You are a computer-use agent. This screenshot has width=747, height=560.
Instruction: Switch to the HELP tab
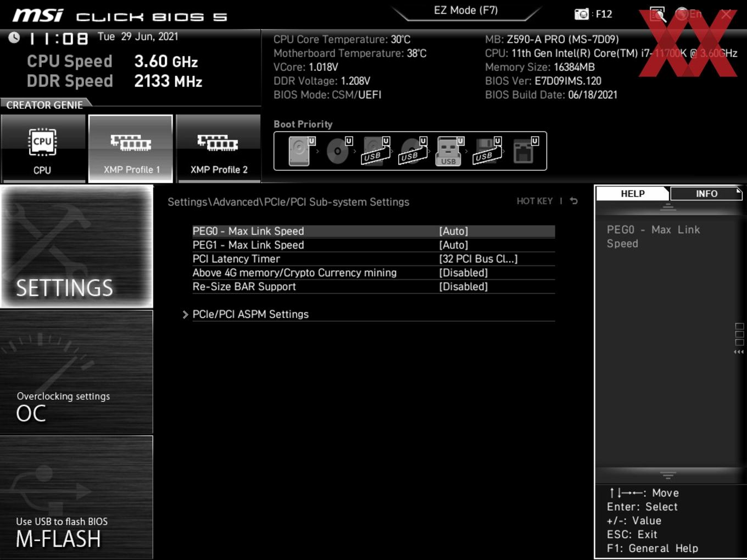(x=632, y=194)
